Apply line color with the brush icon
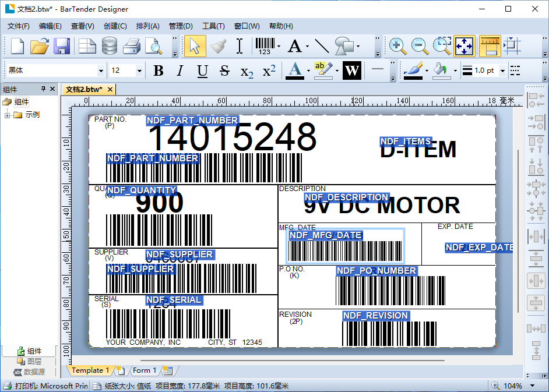This screenshot has width=549, height=392. (413, 70)
